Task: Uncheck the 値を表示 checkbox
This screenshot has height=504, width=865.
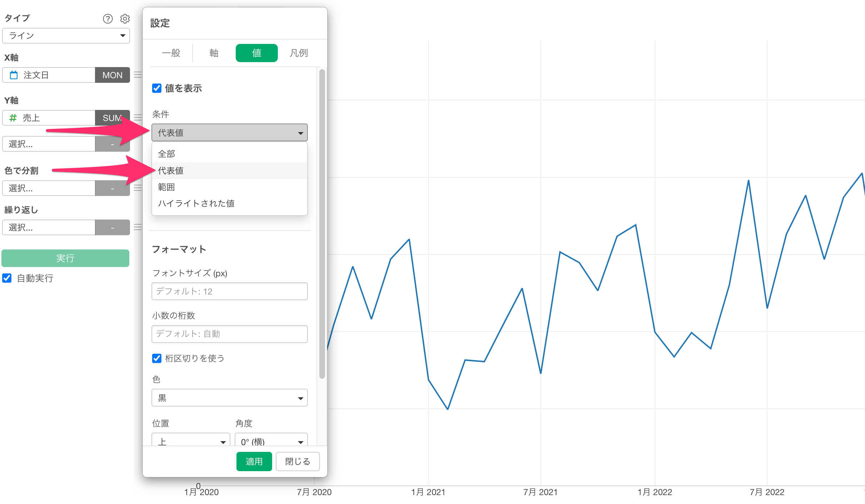Action: [156, 88]
